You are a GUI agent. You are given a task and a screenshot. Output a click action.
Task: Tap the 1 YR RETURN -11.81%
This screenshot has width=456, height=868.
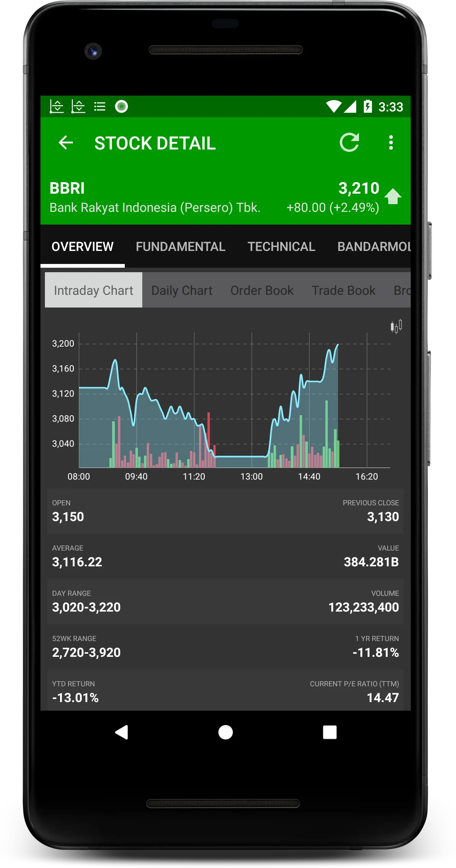376,652
